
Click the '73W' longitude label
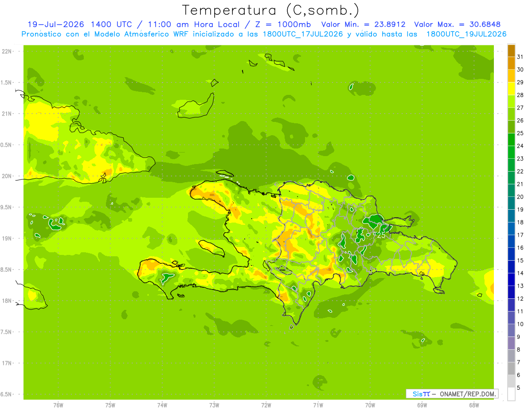pos(214,405)
